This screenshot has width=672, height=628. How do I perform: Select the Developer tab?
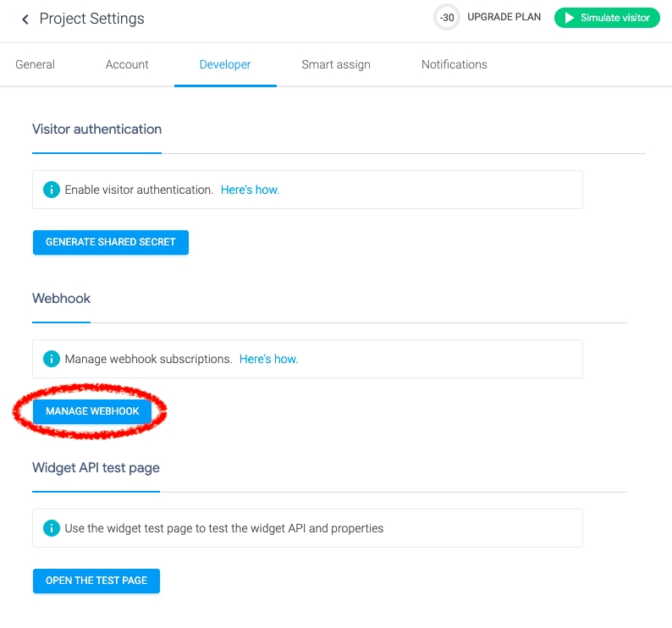[225, 64]
